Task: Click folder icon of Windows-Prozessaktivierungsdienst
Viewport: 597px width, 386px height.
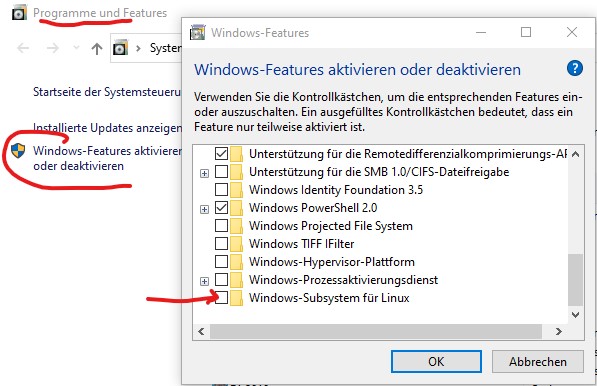Action: pos(236,280)
